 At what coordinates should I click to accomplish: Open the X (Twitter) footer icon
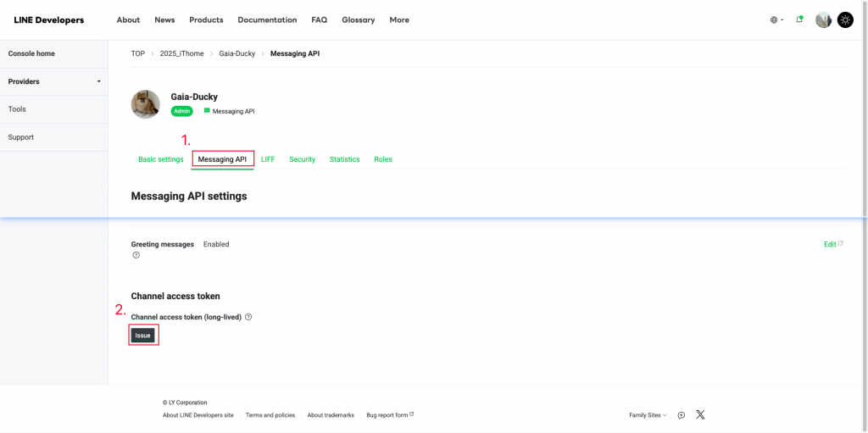[700, 414]
